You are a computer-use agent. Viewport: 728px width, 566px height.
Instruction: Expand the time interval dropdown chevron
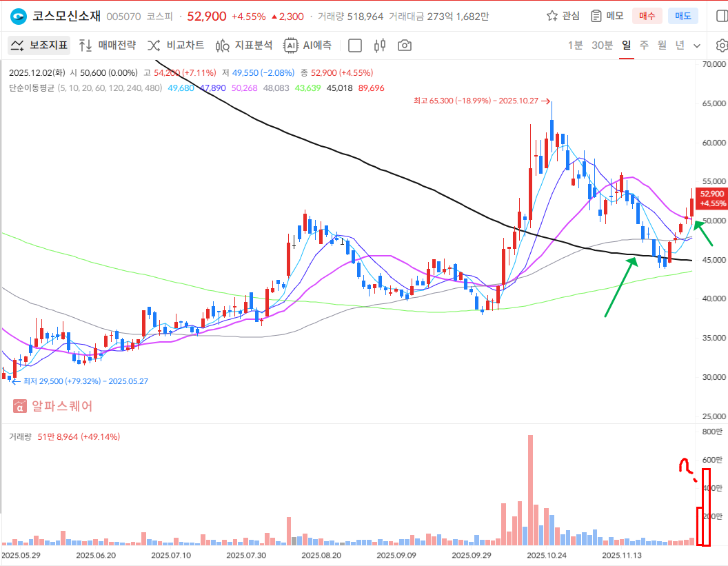697,46
